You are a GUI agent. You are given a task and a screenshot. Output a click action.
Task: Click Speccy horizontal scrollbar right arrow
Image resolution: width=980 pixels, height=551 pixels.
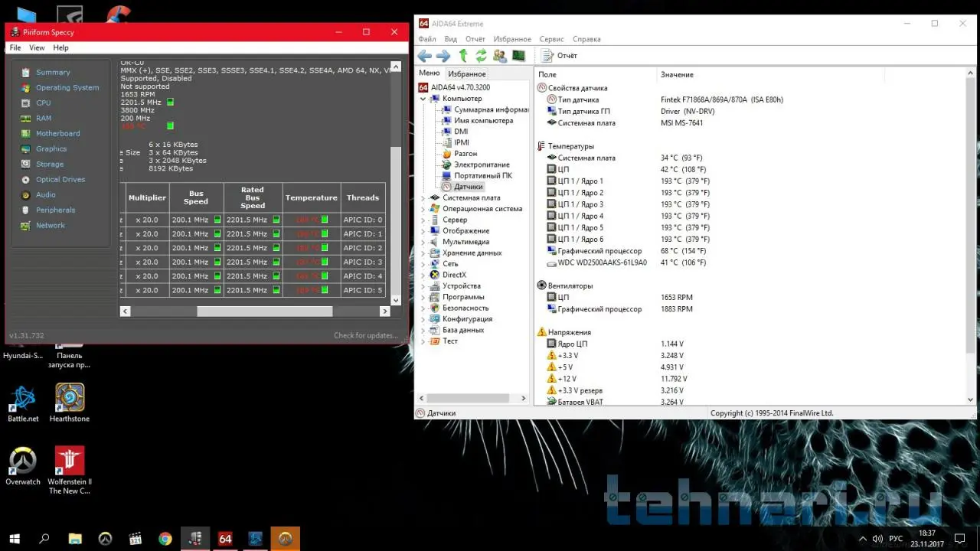click(385, 311)
